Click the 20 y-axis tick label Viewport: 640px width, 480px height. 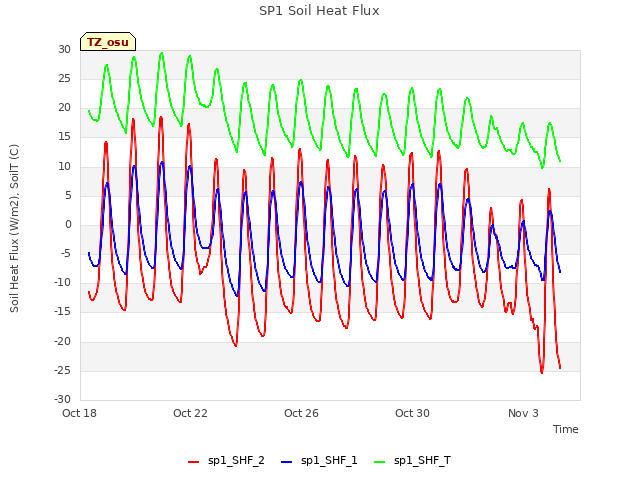click(x=64, y=108)
